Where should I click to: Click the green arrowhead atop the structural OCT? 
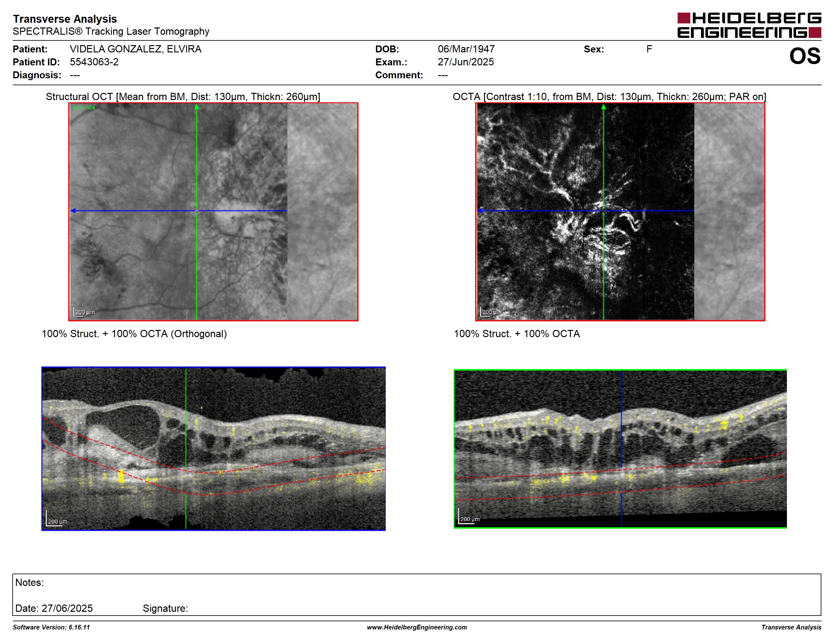197,107
